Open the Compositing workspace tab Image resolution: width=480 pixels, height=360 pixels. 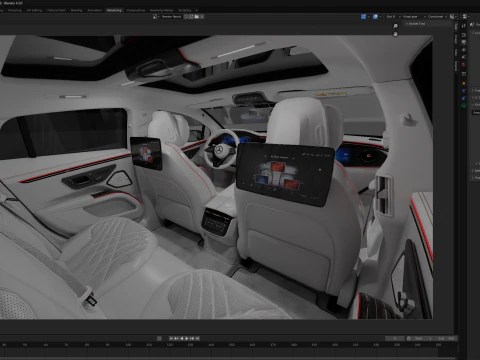[136, 10]
